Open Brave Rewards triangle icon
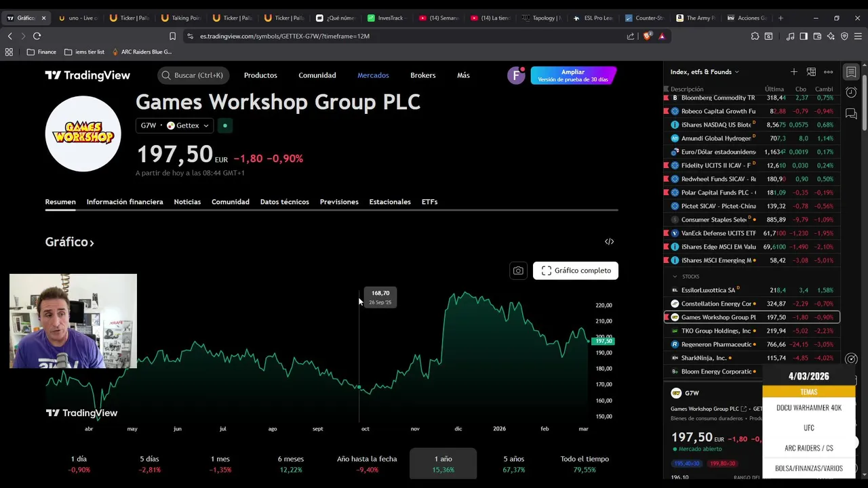The image size is (868, 488). [662, 36]
